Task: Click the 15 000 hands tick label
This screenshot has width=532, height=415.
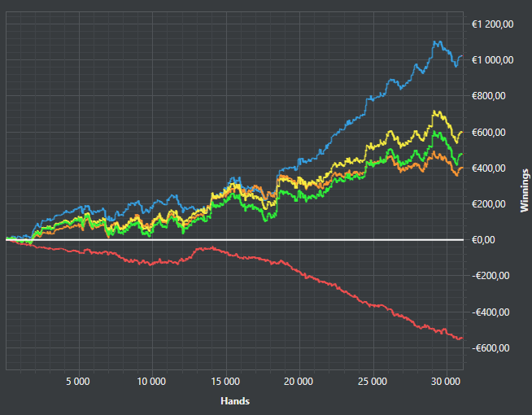Action: (x=225, y=382)
